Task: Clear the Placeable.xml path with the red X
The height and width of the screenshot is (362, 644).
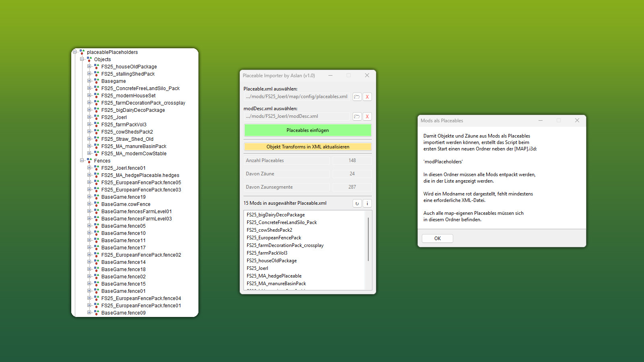Action: [x=367, y=97]
